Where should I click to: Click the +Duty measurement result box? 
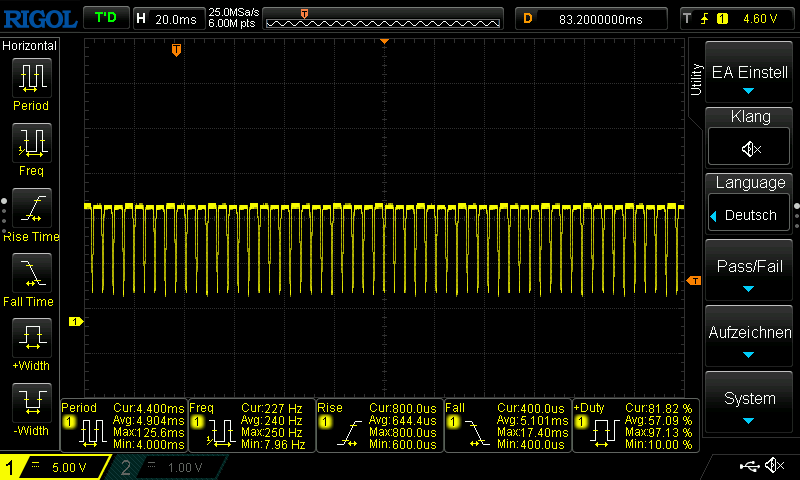click(x=634, y=426)
